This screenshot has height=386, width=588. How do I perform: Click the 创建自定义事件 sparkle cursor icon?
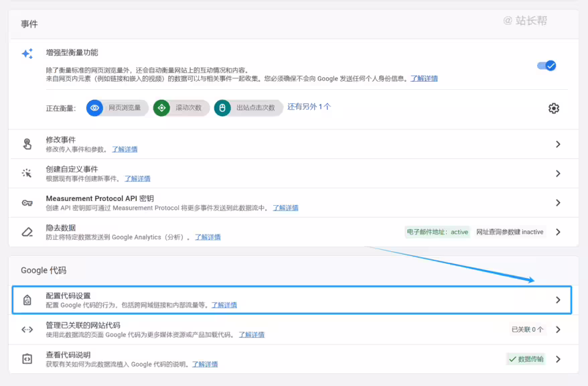27,174
